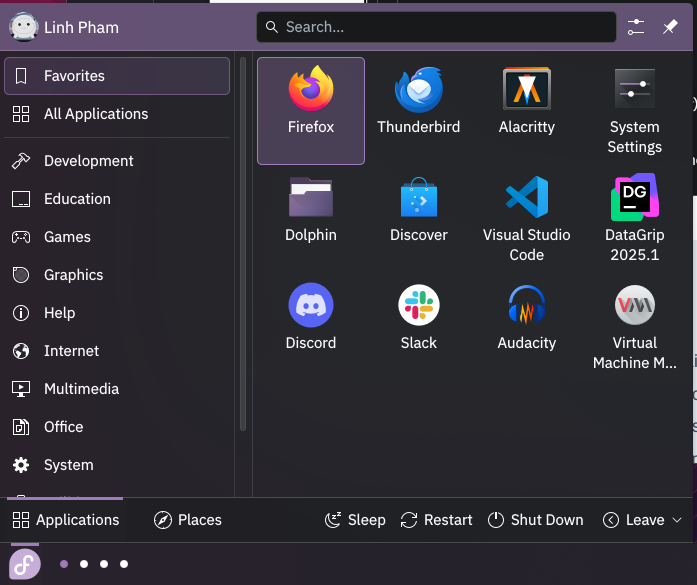The height and width of the screenshot is (585, 697).
Task: Focus the Search field
Action: [x=436, y=27]
